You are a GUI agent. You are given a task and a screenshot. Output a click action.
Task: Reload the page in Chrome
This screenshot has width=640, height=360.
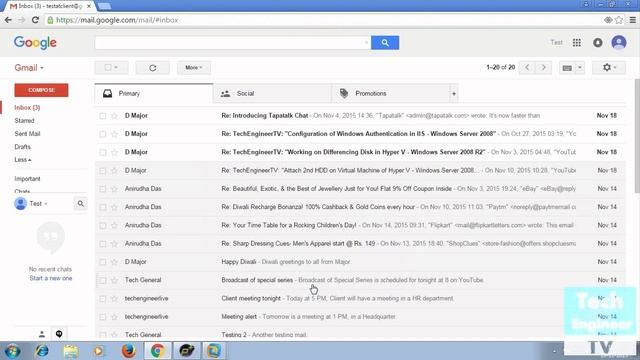pyautogui.click(x=35, y=20)
